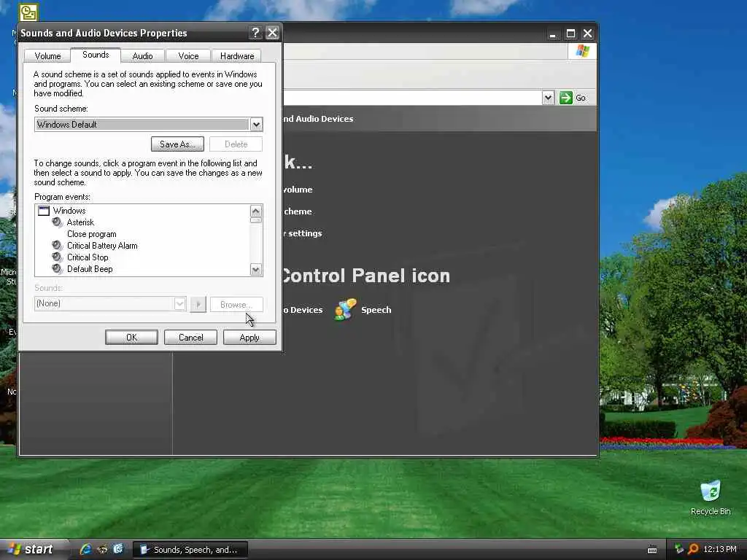
Task: Click speaker icon beside Asterisk
Action: point(57,222)
